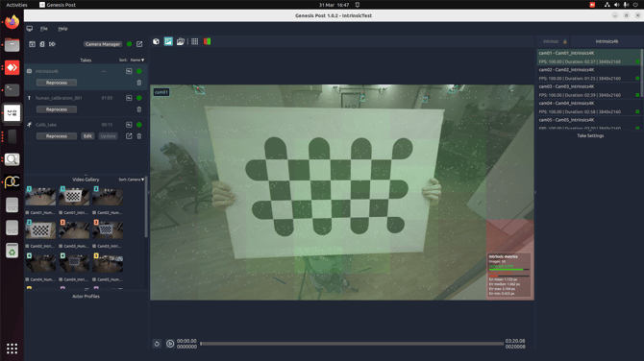
Task: Toggle the red-green coverage heatmap icon
Action: [207, 41]
